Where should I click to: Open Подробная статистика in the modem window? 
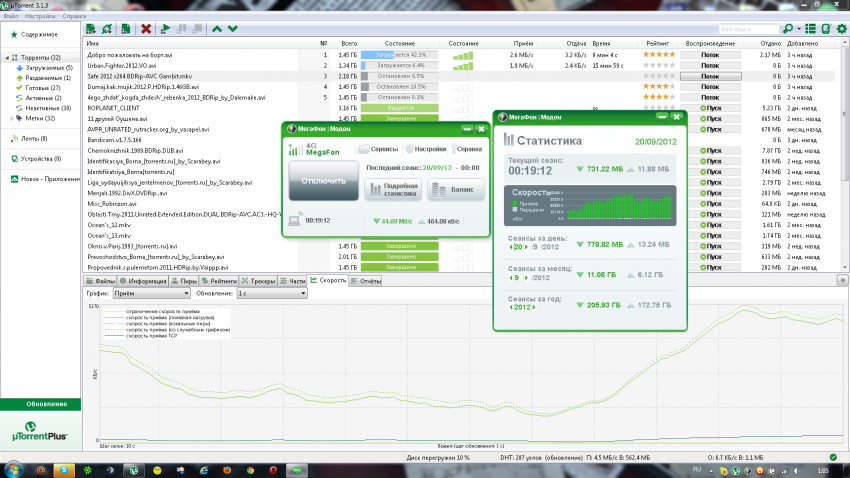397,188
